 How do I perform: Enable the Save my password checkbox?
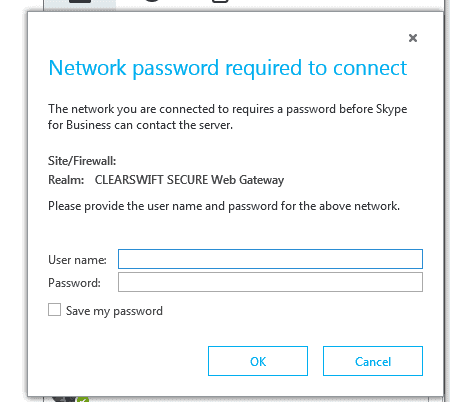54,310
